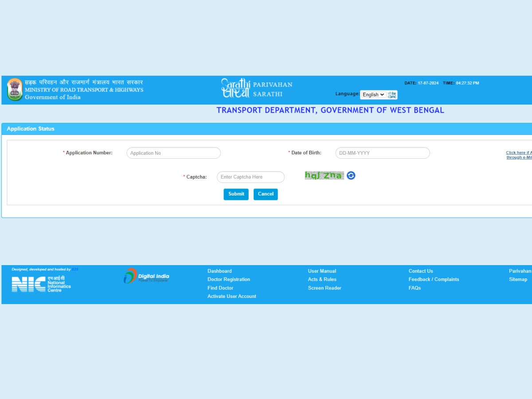The image size is (532, 399).
Task: Click the Digital India logo
Action: click(x=146, y=276)
